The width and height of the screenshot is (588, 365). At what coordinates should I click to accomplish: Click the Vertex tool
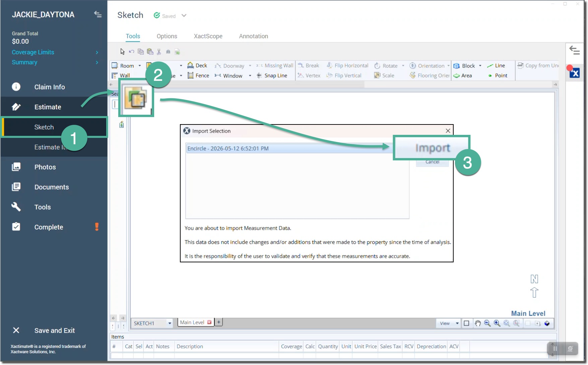point(309,75)
